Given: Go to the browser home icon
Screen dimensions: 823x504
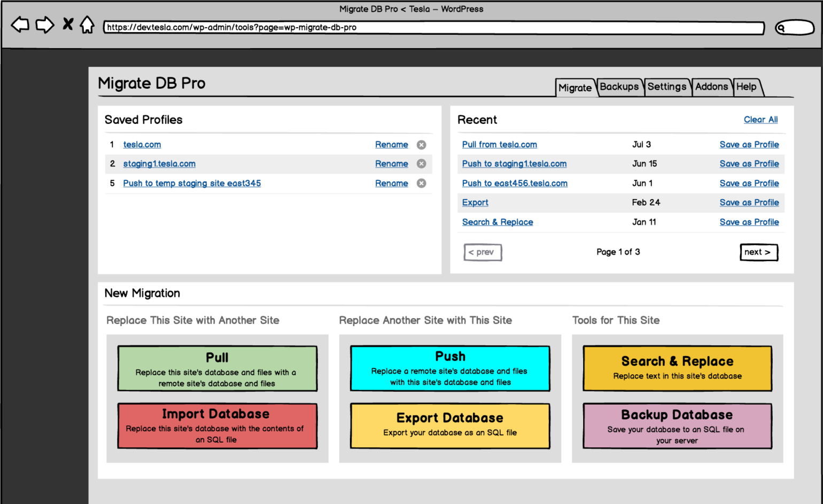Looking at the screenshot, I should (87, 25).
